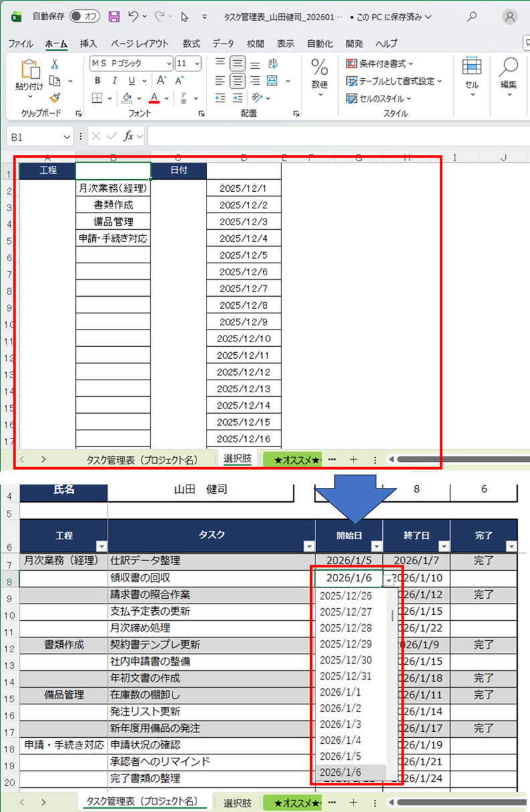Open Conditional Formatting (条件付き書式) dropdown
Image resolution: width=530 pixels, height=812 pixels.
click(x=380, y=63)
